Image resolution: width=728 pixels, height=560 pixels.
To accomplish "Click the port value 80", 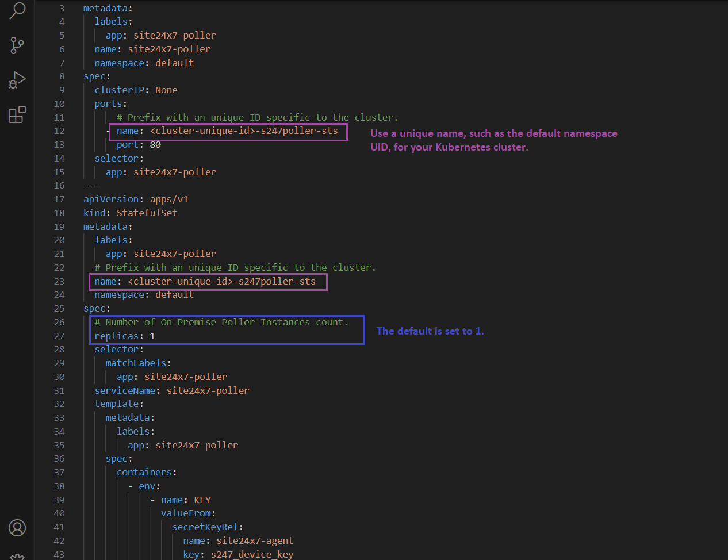I will pos(155,145).
